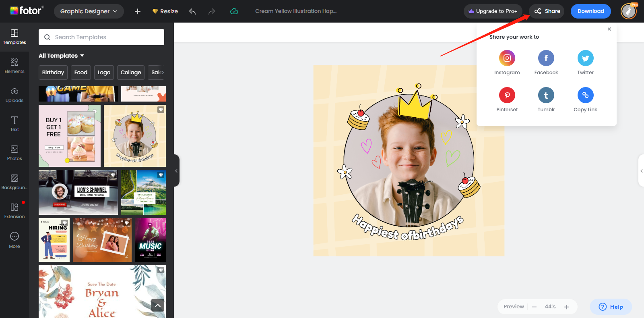Copy the share link
644x318 pixels.
(x=585, y=95)
